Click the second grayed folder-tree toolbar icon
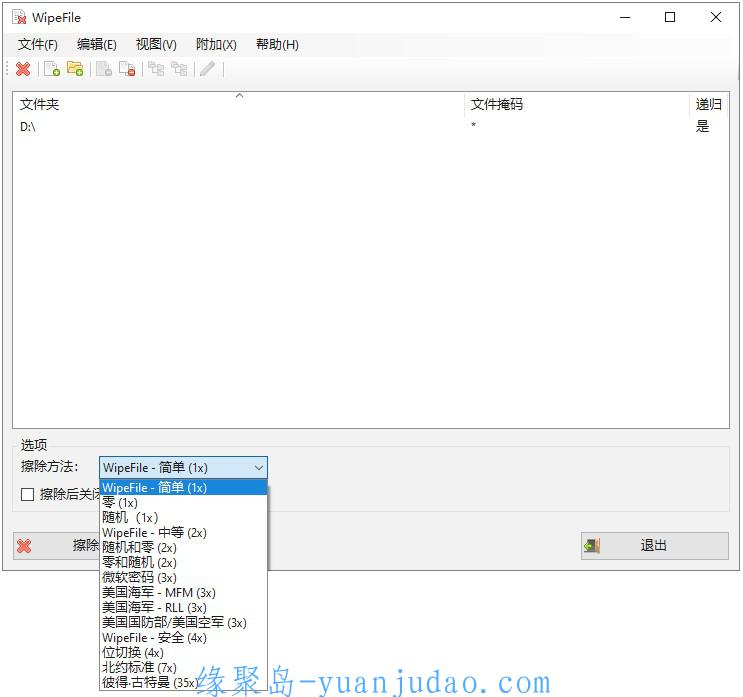 [x=179, y=69]
